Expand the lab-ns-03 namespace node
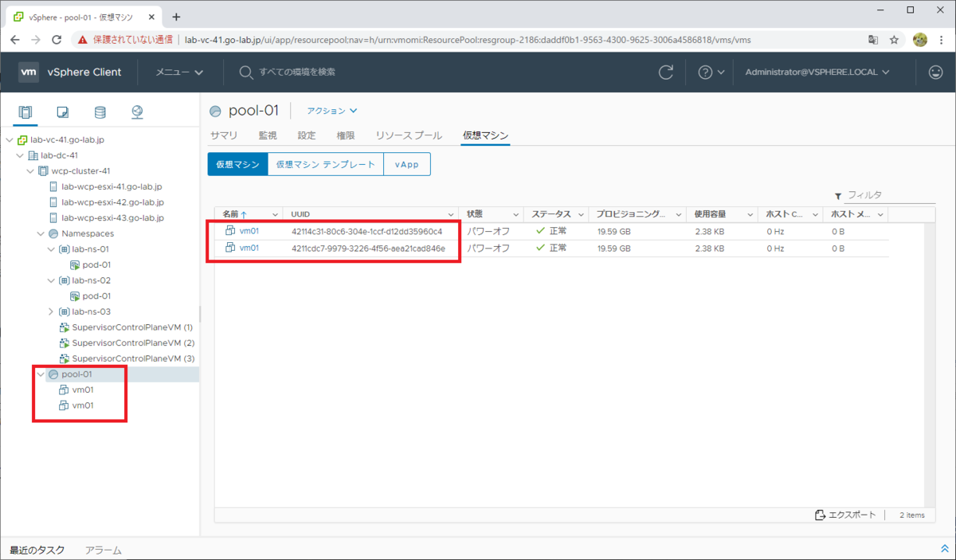 (x=51, y=311)
